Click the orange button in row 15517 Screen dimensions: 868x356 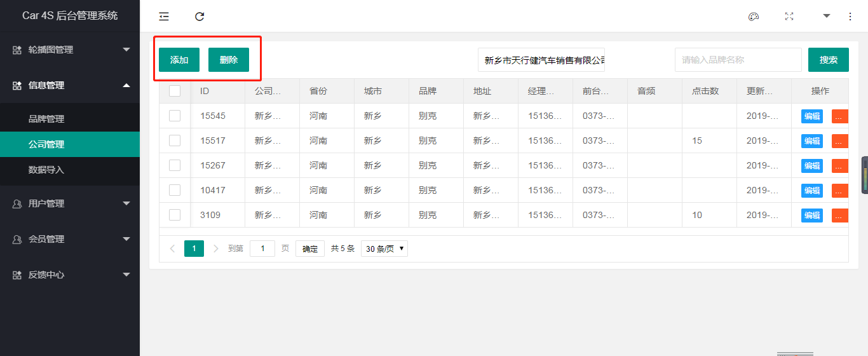click(840, 141)
